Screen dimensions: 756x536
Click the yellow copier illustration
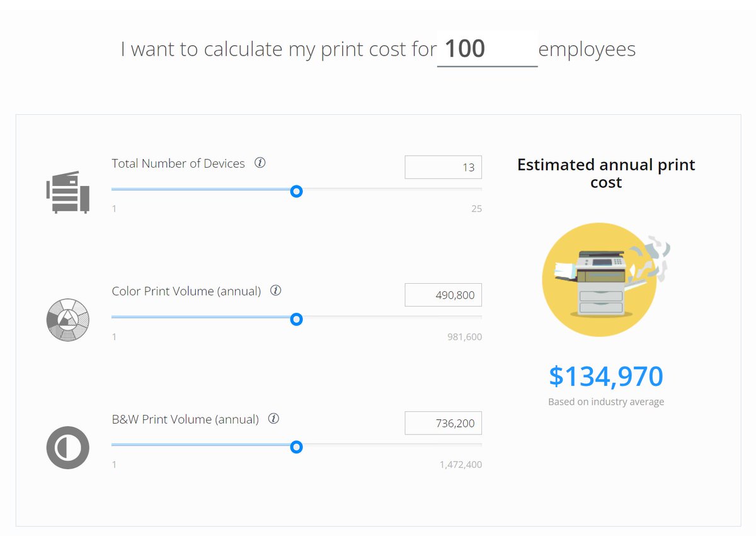(x=606, y=279)
